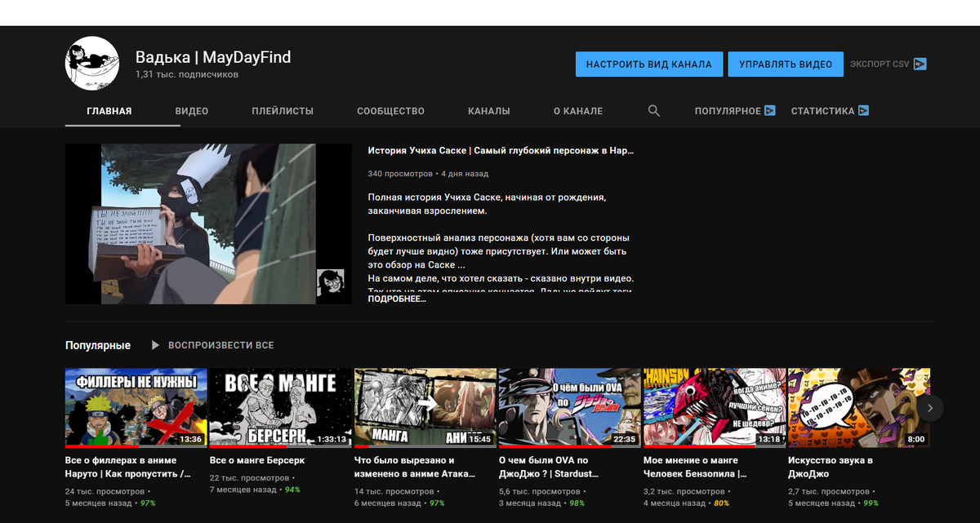Screen dimensions: 980x523
Task: Click title Все о манге Берсерк
Action: (x=257, y=460)
